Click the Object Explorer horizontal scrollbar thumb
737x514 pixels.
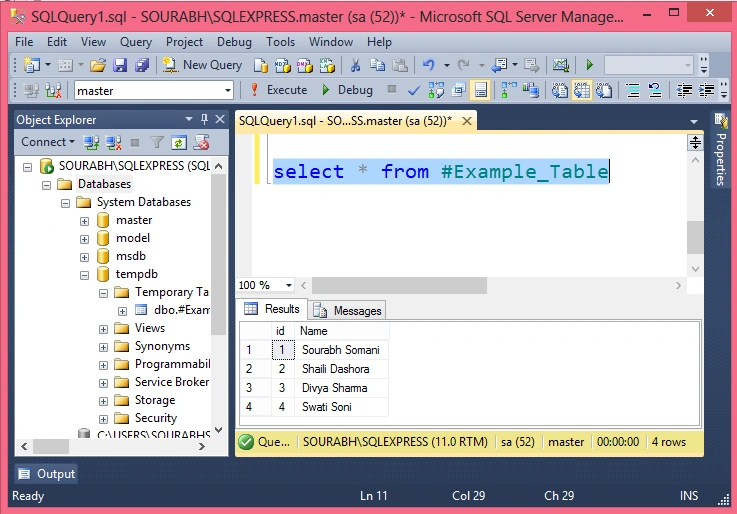click(51, 446)
